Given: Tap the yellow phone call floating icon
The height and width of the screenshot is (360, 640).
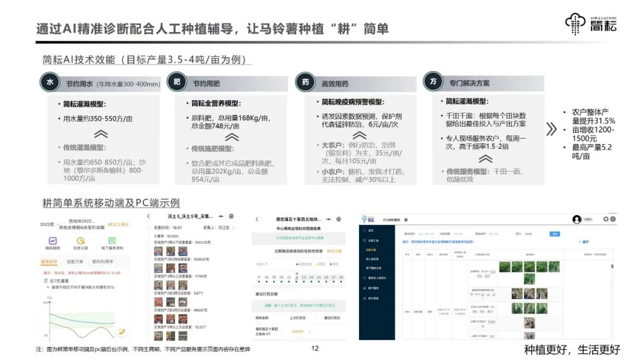Looking at the screenshot, I should 121,331.
